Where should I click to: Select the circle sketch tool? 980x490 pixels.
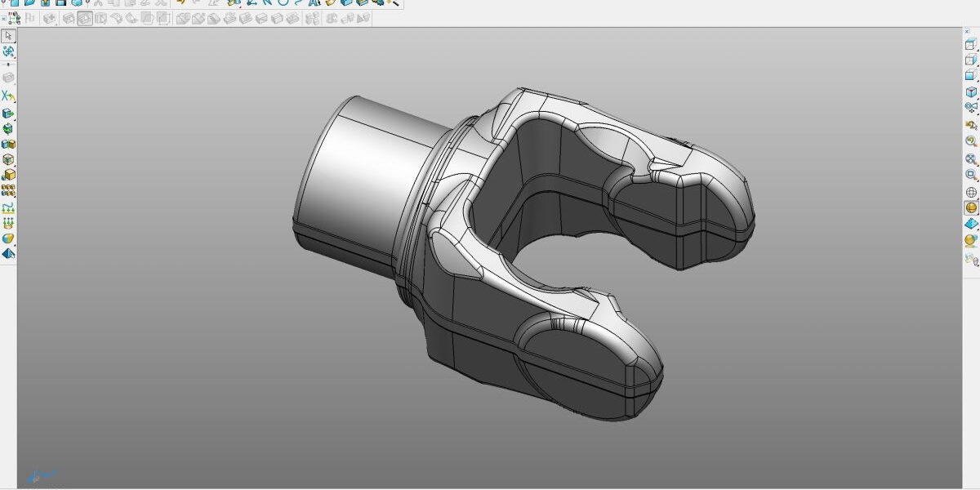283,2
